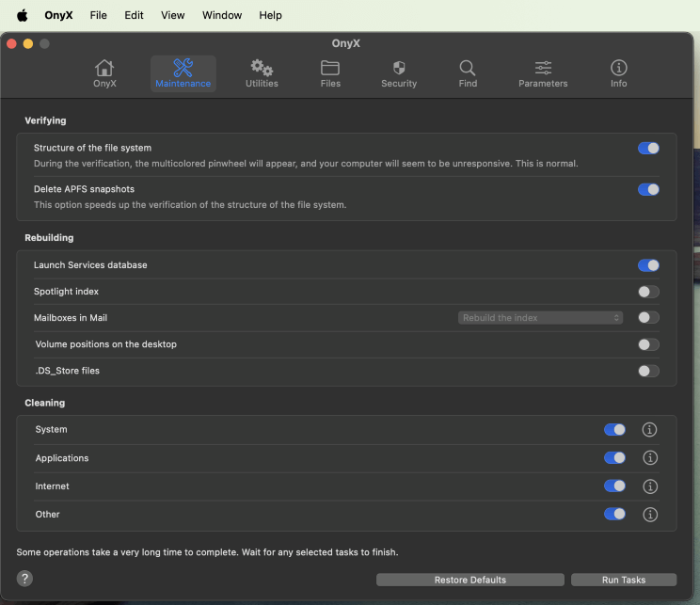Click the "Volume positions on the desktop" label

pos(105,344)
